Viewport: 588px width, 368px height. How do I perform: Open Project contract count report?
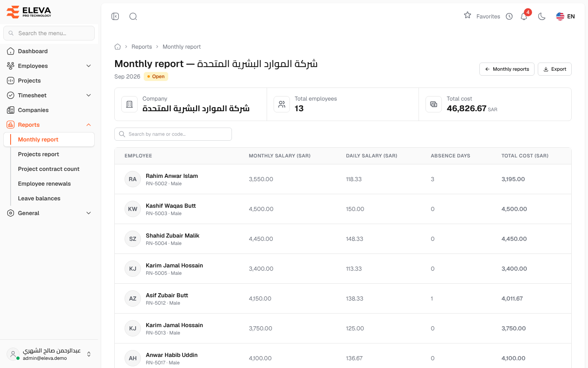49,169
